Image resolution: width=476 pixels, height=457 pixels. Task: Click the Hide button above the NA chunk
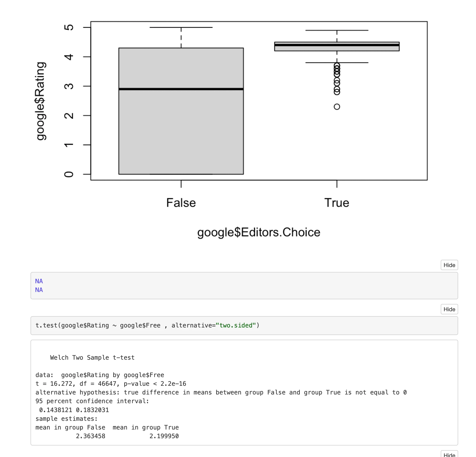click(449, 265)
